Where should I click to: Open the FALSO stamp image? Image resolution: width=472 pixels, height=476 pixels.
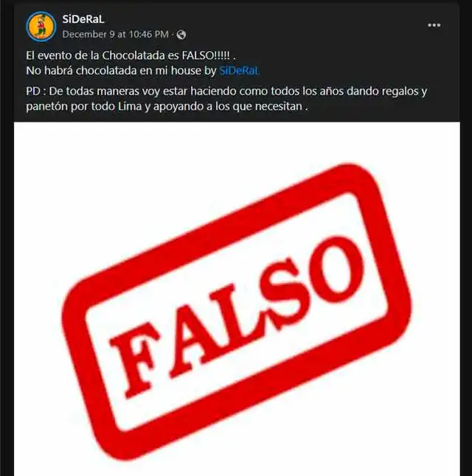237,299
